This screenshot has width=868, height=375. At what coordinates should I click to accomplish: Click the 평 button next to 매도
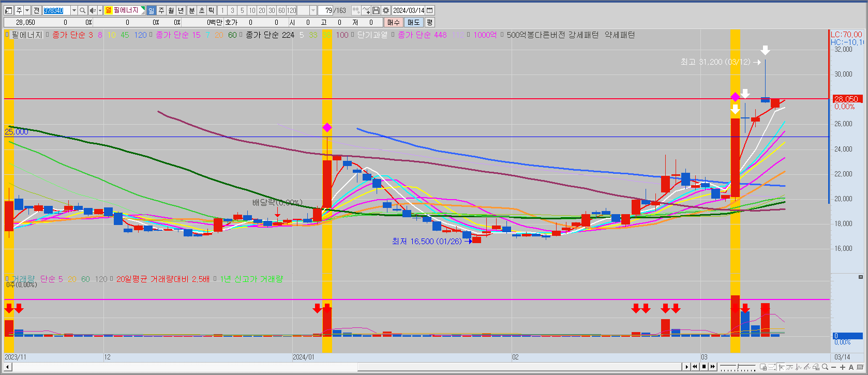tap(429, 22)
